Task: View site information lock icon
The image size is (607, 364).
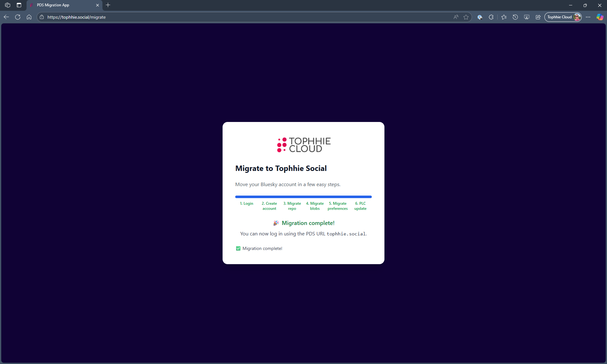Action: click(42, 17)
